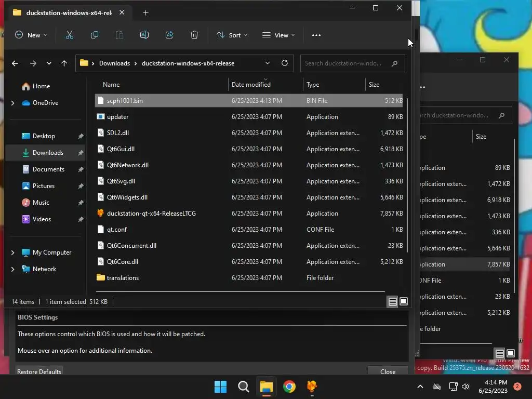
Task: Open File Explorer from taskbar
Action: 267,387
